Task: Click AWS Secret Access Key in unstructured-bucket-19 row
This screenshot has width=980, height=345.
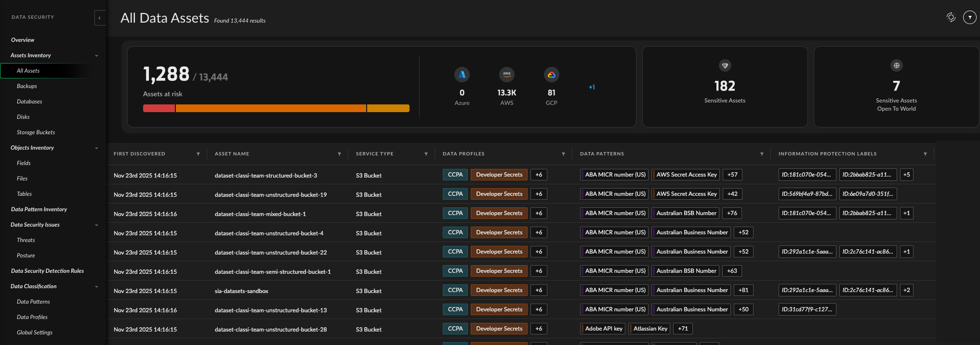Action: [686, 194]
